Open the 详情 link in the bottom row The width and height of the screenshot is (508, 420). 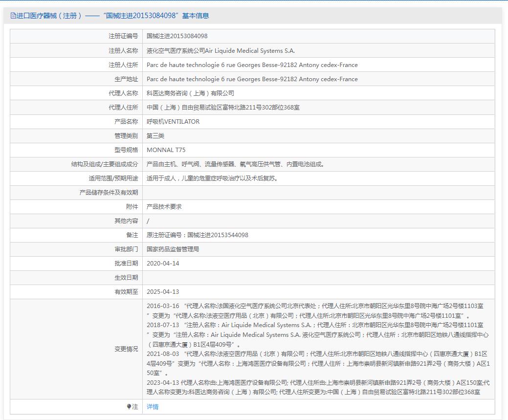pyautogui.click(x=152, y=406)
